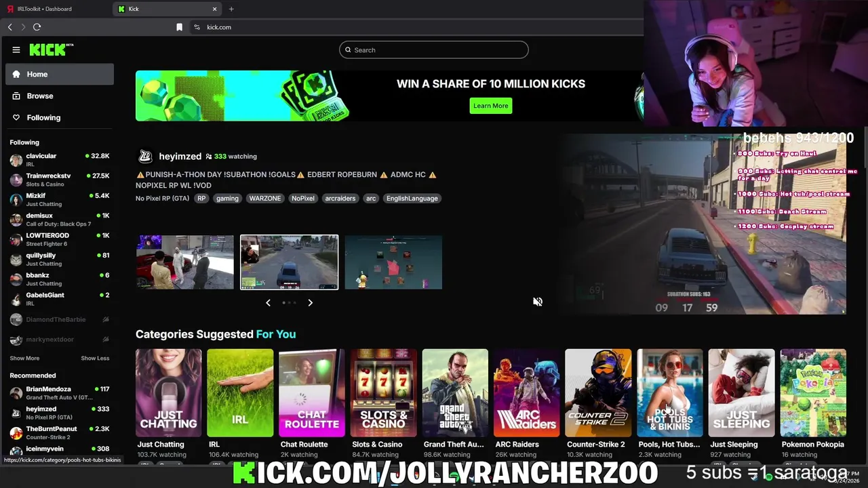Image resolution: width=868 pixels, height=488 pixels.
Task: Open Just Sleeping category card
Action: click(742, 393)
